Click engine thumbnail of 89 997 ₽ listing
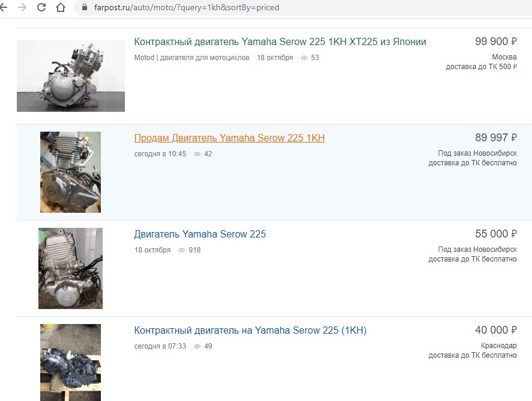Screen dimensions: 532x401 [71, 173]
